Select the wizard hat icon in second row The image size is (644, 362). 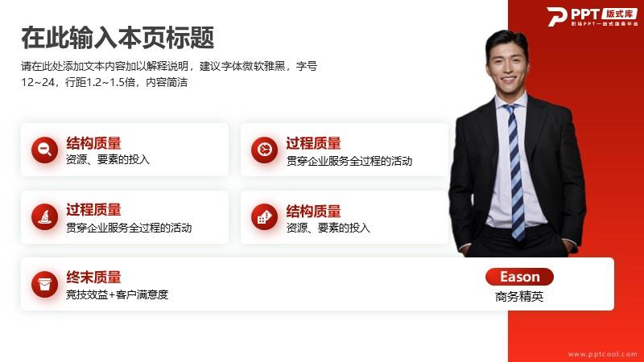pyautogui.click(x=44, y=216)
